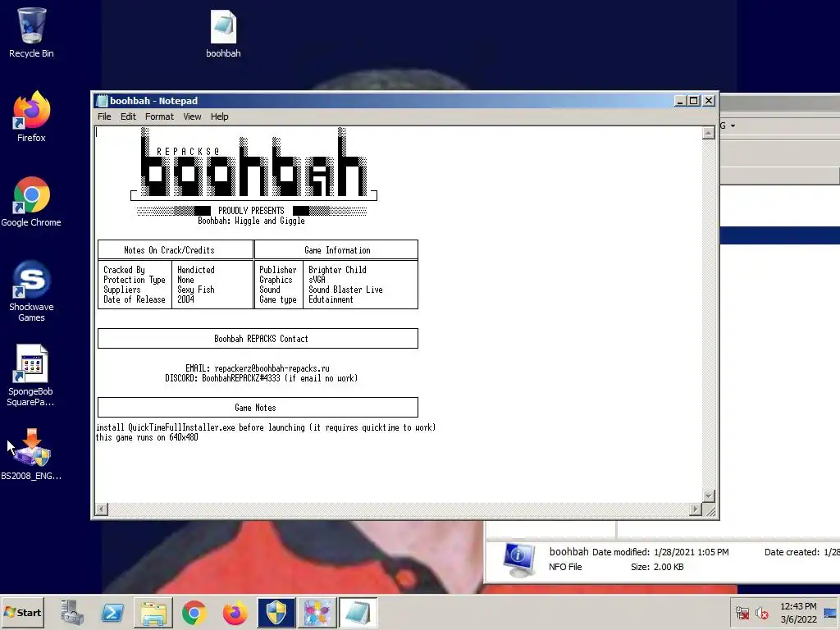Switch to the colorful butterfly taskbar app
840x630 pixels.
[x=317, y=612]
